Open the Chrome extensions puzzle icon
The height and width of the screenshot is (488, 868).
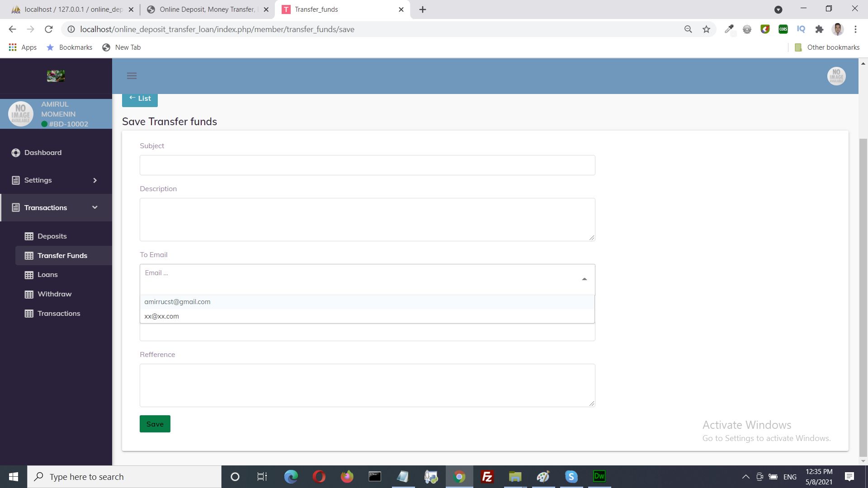tap(819, 29)
